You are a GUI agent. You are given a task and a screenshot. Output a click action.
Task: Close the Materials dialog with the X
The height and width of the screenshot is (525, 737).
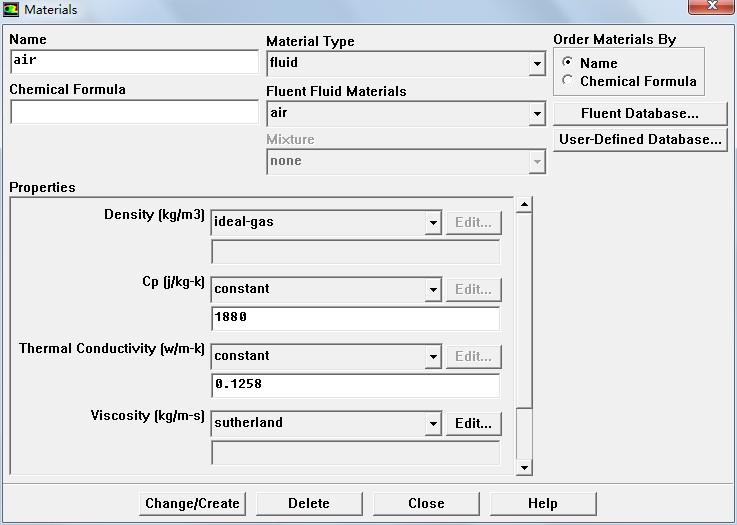click(712, 7)
